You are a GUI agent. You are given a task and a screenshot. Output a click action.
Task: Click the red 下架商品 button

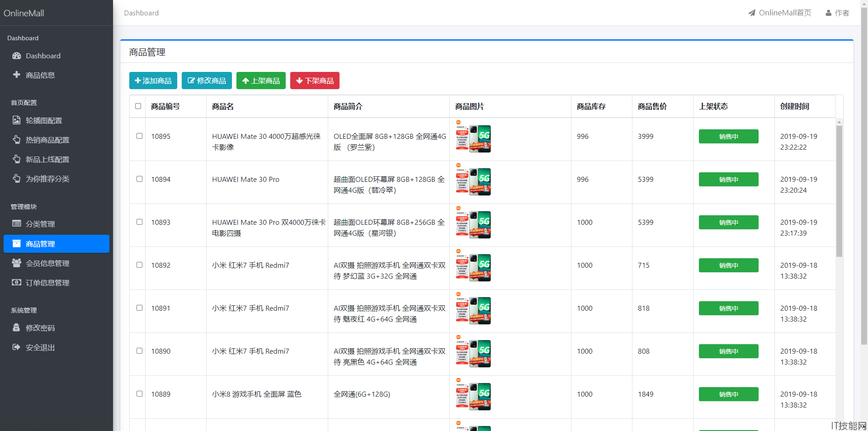(315, 81)
